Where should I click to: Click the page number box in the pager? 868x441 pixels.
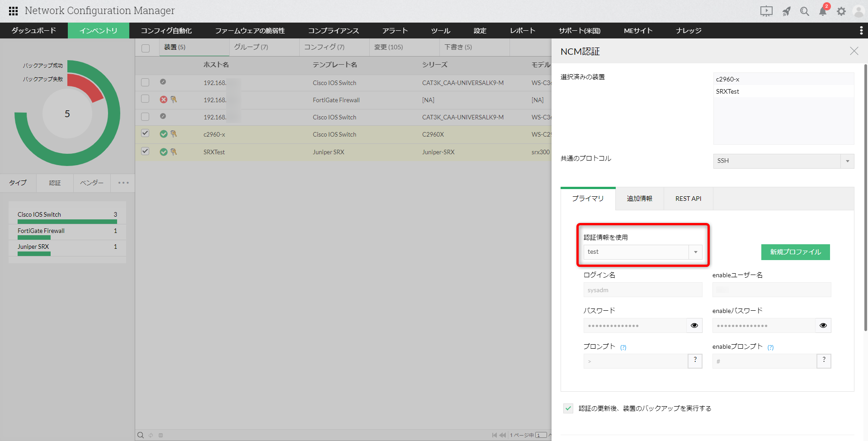[541, 435]
